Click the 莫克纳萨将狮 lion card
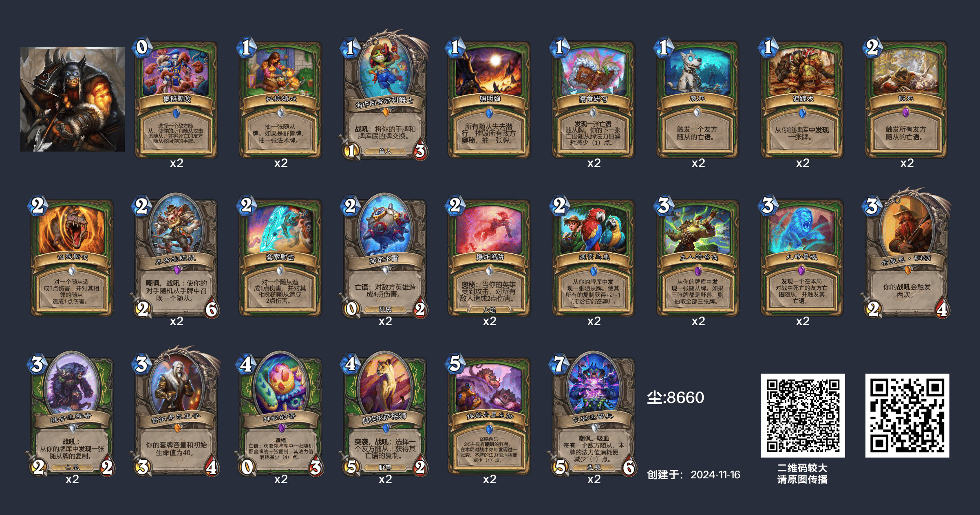This screenshot has width=980, height=515. point(385,414)
